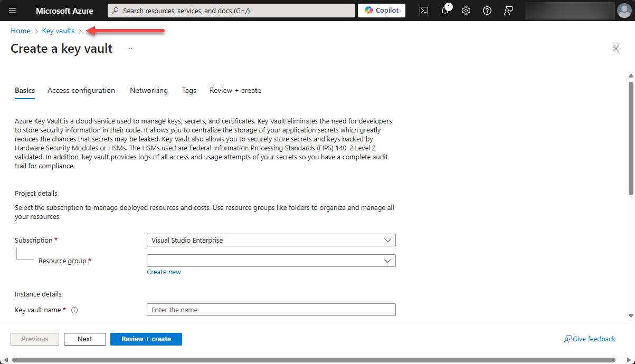Click the blue Review + create button
635x364 pixels.
click(x=146, y=339)
